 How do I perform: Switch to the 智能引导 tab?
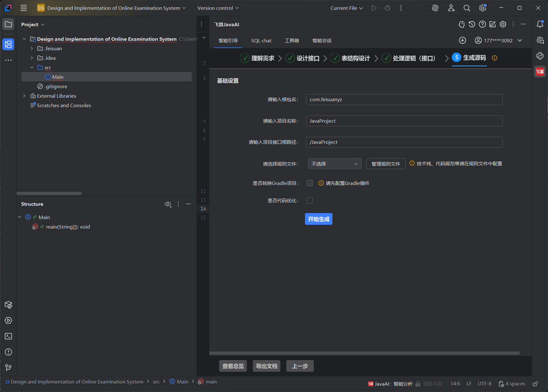(228, 40)
